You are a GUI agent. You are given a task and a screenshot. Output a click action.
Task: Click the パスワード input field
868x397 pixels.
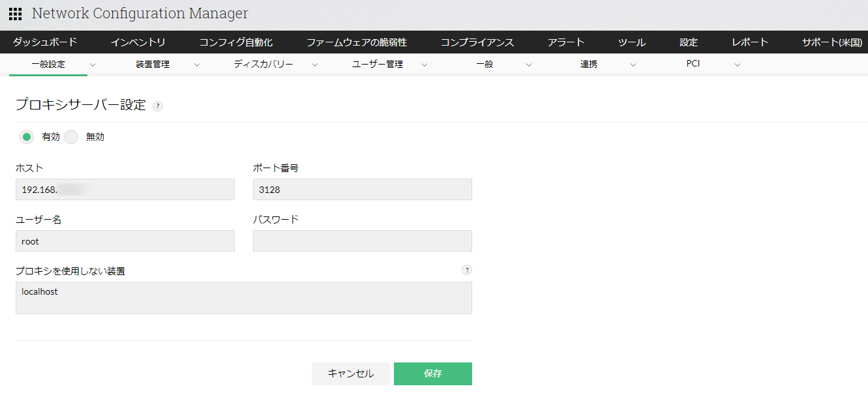tap(362, 241)
